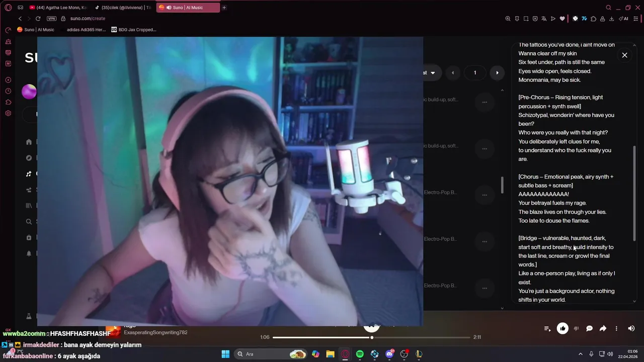644x362 pixels.
Task: Open comments for the playing song
Action: coord(589,328)
